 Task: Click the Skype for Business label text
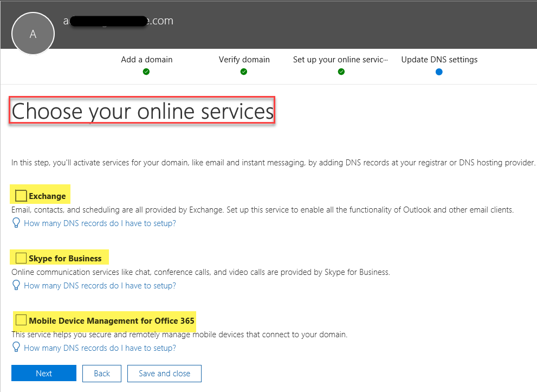pyautogui.click(x=65, y=259)
